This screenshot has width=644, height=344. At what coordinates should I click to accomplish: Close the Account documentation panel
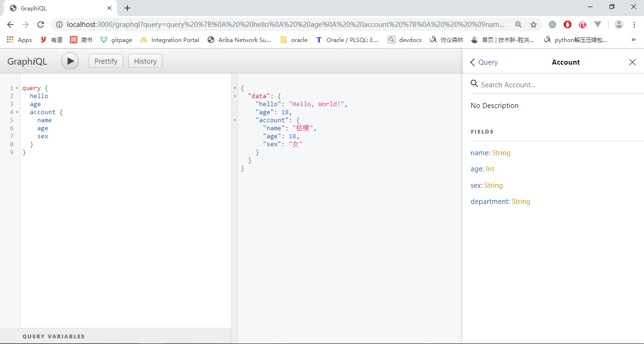(632, 62)
